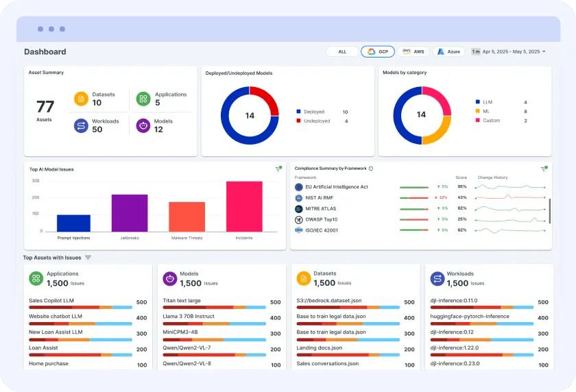Viewport: 576px width, 392px height.
Task: Click info icon beside Compliance Summary by Framework
Action: click(x=371, y=169)
